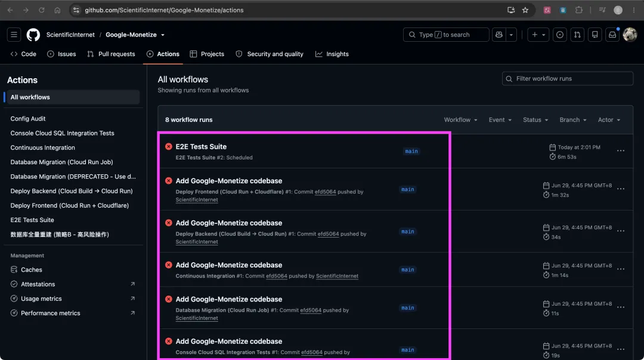Go to the GitHub homepage logo
644x360 pixels.
(x=33, y=35)
